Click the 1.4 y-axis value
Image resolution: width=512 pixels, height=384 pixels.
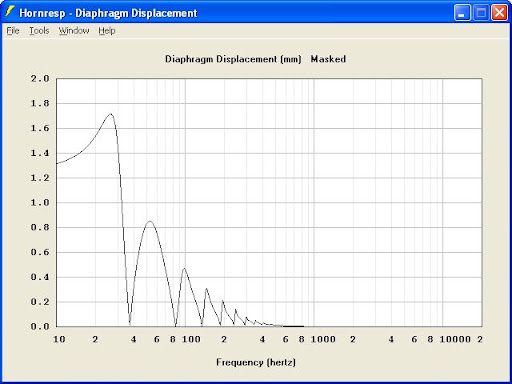pos(40,153)
